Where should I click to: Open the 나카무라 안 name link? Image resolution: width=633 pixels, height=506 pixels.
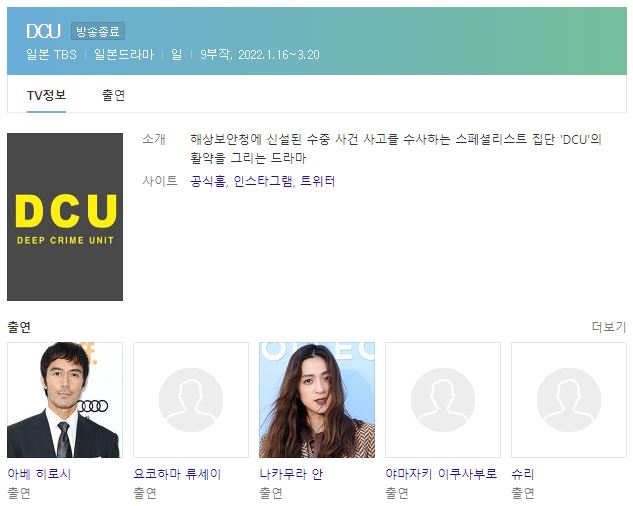(x=291, y=473)
